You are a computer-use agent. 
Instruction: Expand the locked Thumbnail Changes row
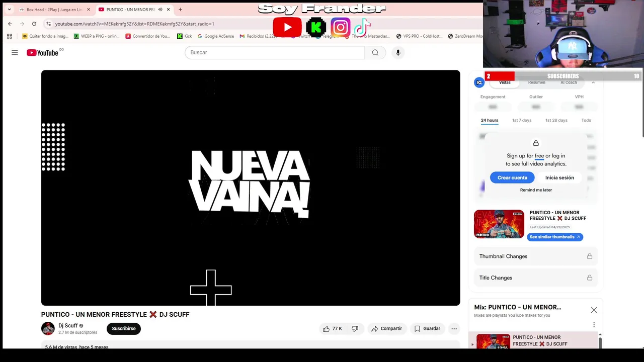(x=536, y=256)
